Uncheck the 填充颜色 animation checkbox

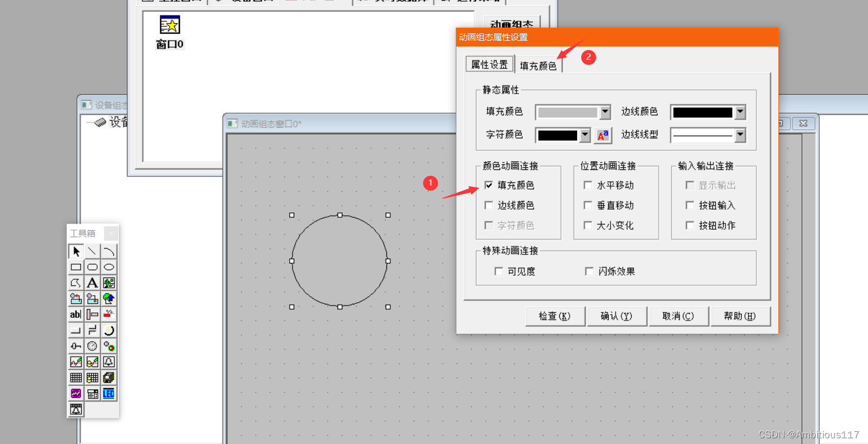tap(489, 185)
